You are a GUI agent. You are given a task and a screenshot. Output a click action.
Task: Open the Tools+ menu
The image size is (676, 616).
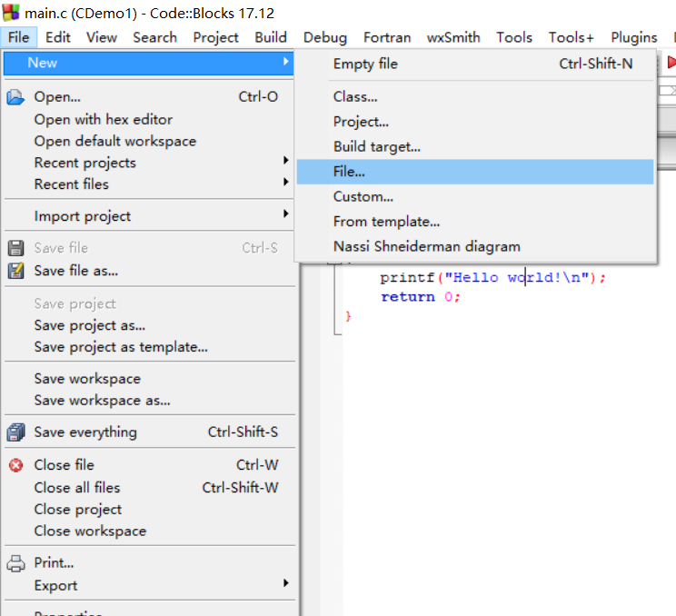571,37
